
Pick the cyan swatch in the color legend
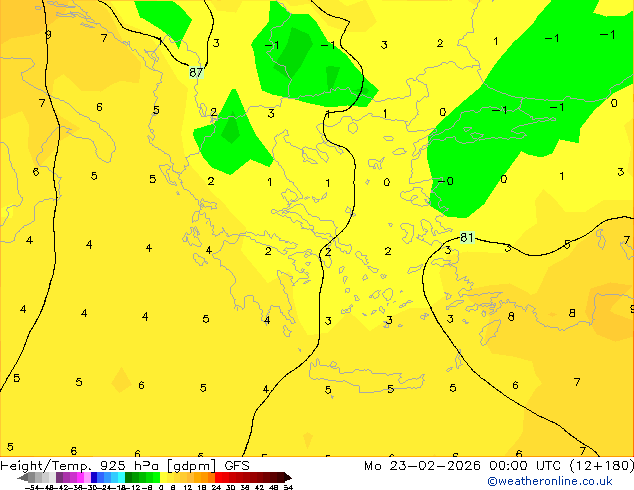coord(121,477)
